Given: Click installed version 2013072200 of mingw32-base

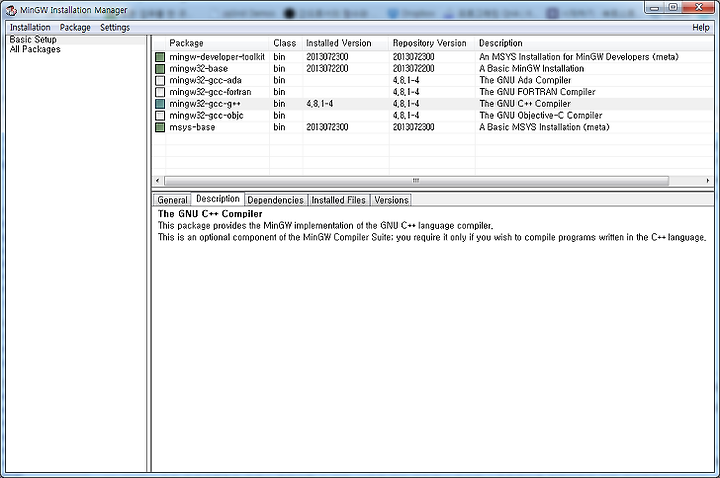Looking at the screenshot, I should (327, 69).
